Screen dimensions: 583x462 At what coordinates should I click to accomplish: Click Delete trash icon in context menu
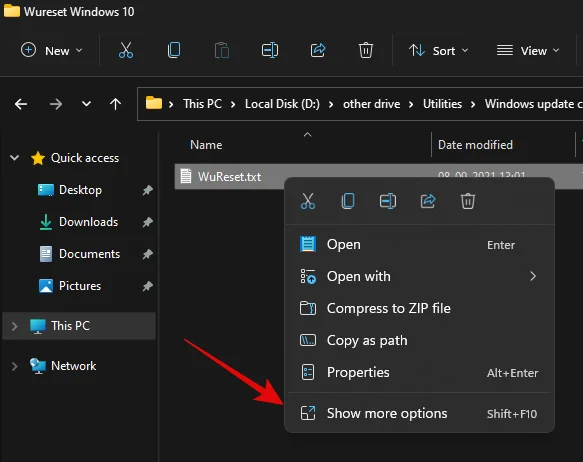tap(468, 201)
